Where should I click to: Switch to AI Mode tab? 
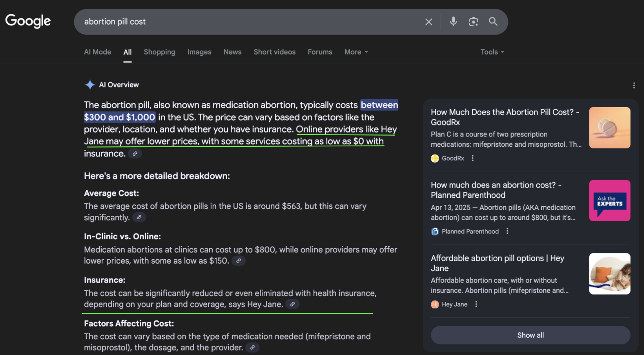97,52
